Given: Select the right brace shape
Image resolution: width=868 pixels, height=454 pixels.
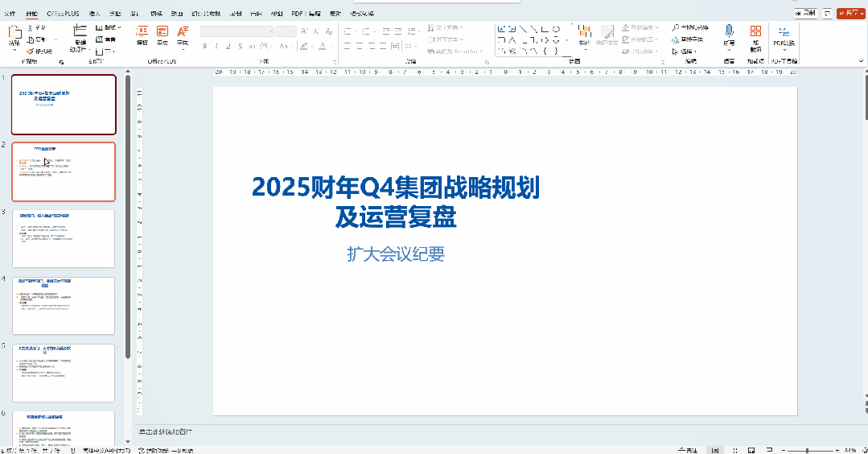Looking at the screenshot, I should (555, 51).
